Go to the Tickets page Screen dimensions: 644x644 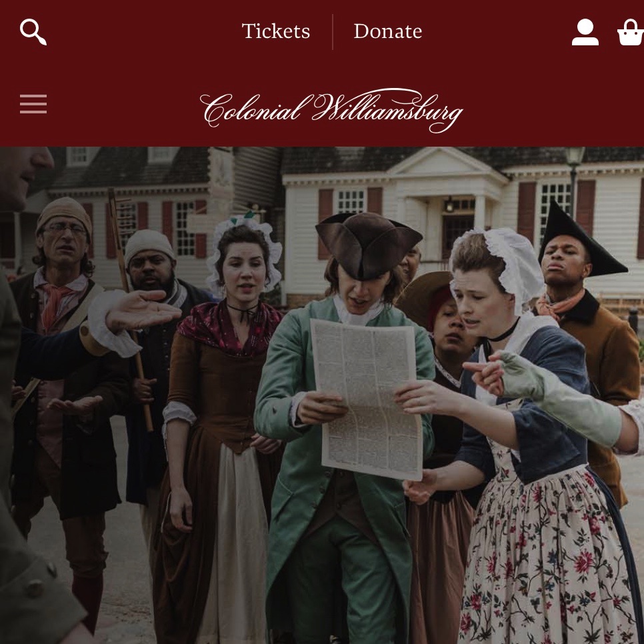pos(275,31)
